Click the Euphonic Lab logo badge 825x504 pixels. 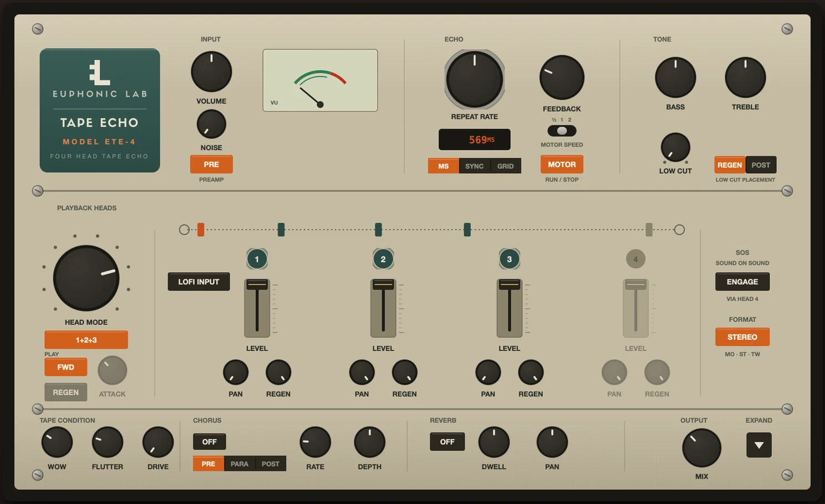[x=100, y=110]
